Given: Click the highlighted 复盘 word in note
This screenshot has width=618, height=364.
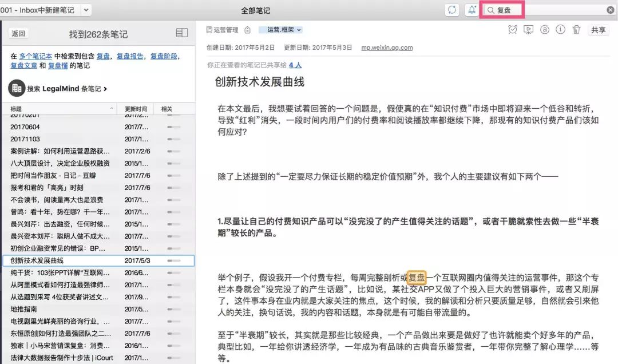Looking at the screenshot, I should click(x=417, y=278).
